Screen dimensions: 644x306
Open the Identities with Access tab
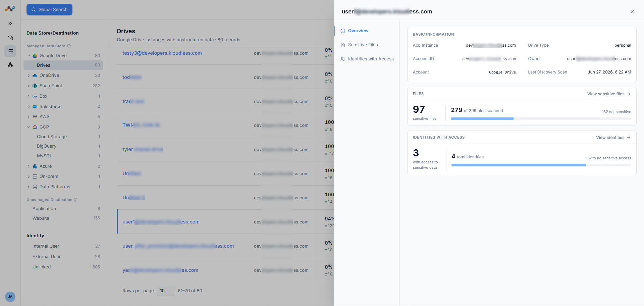[x=367, y=59]
